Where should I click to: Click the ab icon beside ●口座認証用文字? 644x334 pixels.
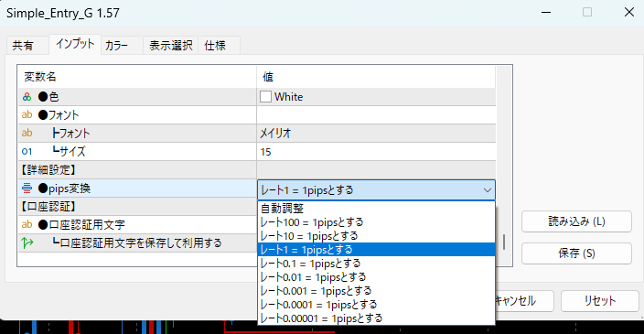click(27, 224)
